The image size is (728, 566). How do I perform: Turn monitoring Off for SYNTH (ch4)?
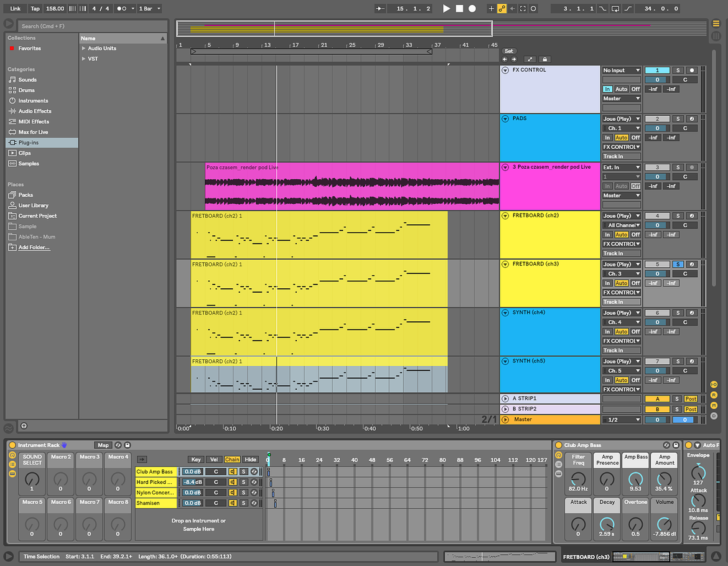pyautogui.click(x=636, y=332)
